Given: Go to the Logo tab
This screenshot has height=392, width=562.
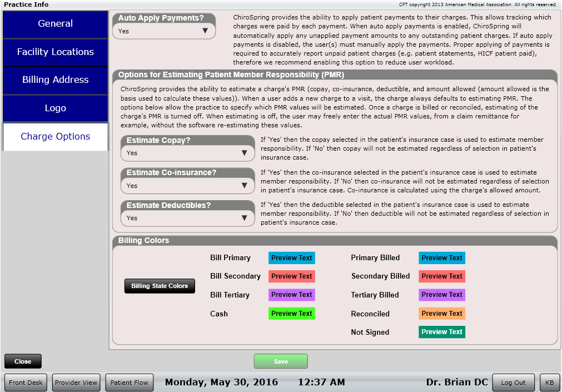Looking at the screenshot, I should [x=55, y=108].
